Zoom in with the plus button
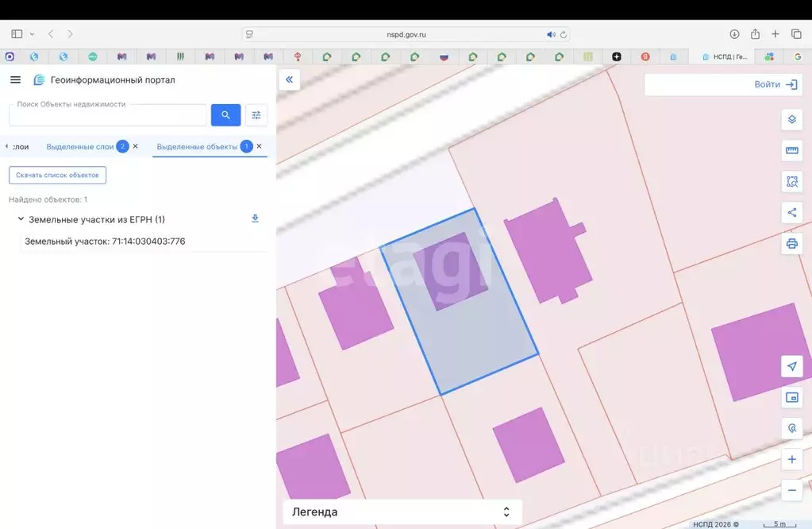This screenshot has height=529, width=812. click(x=792, y=460)
